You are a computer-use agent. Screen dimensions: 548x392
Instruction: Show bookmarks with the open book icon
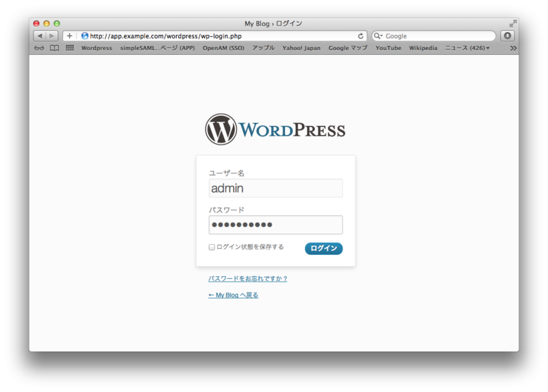[54, 48]
